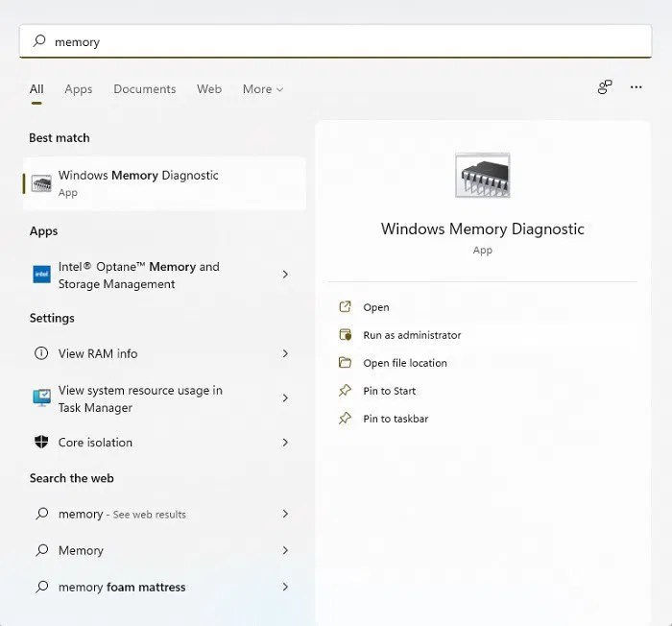Click the magnifier icon beside 'memory - See web results'
Screen dimensions: 672x626
pos(42,514)
